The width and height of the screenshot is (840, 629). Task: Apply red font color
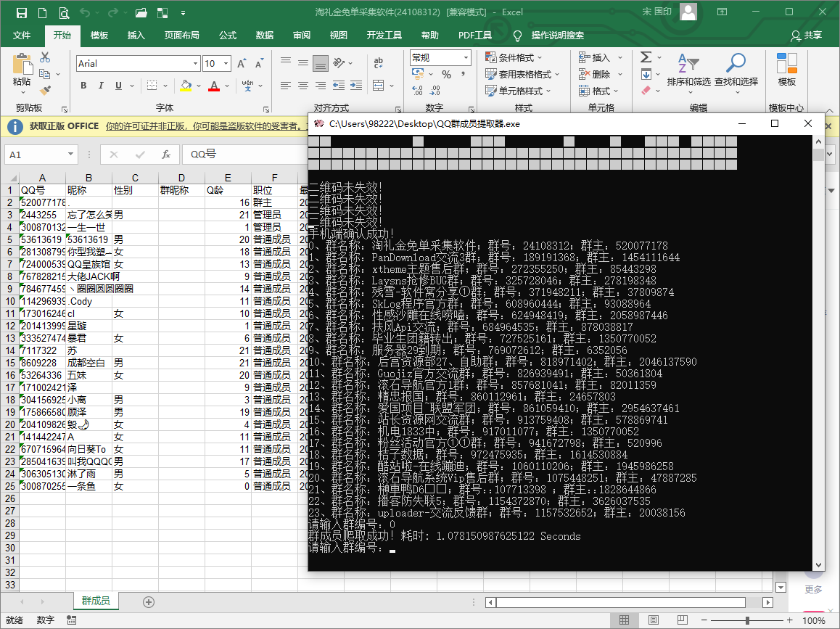click(x=214, y=86)
